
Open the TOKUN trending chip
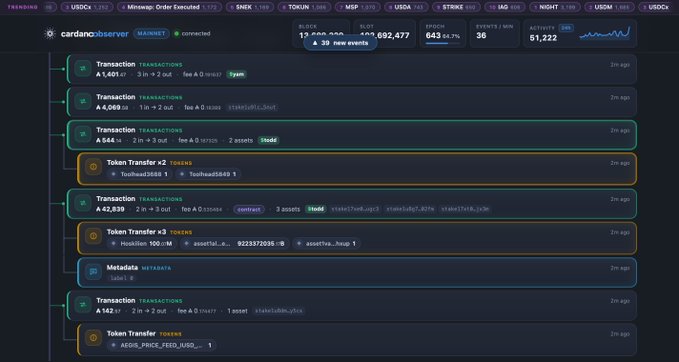304,7
